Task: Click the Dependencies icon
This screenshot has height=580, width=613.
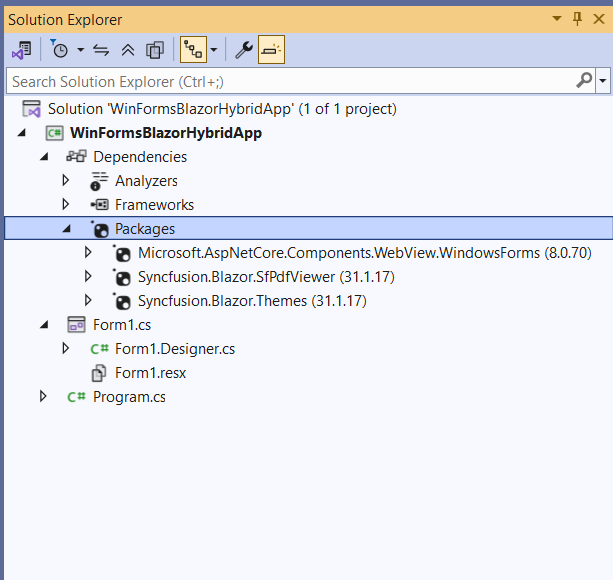Action: (x=76, y=157)
